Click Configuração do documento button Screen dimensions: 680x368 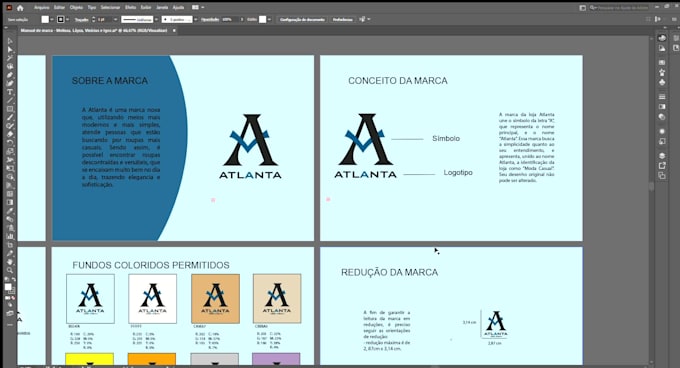(302, 20)
